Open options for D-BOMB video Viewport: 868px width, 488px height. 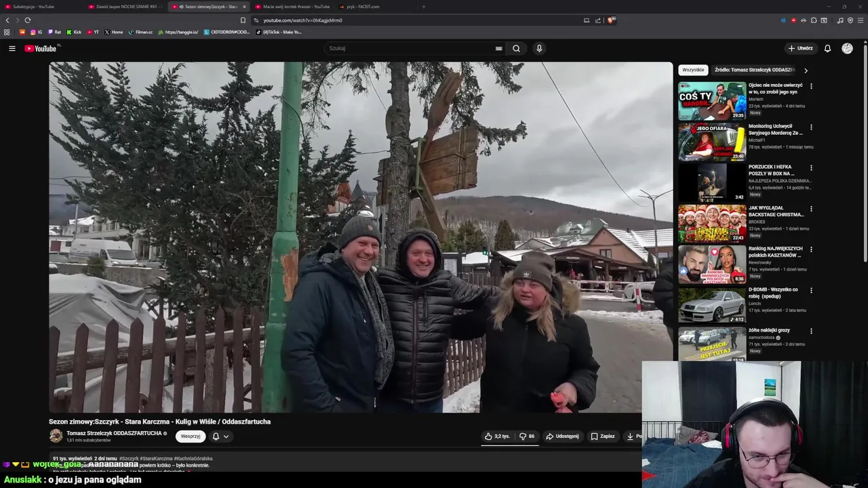(811, 290)
